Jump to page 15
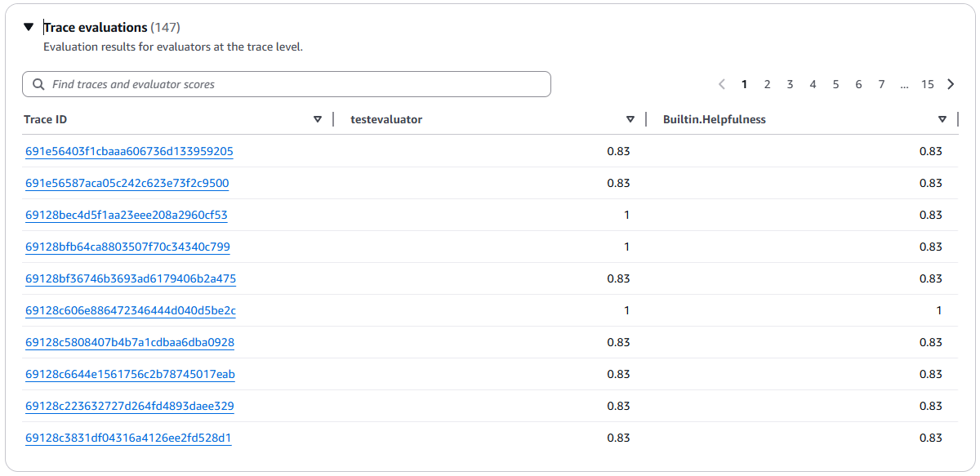The image size is (980, 476). click(928, 84)
